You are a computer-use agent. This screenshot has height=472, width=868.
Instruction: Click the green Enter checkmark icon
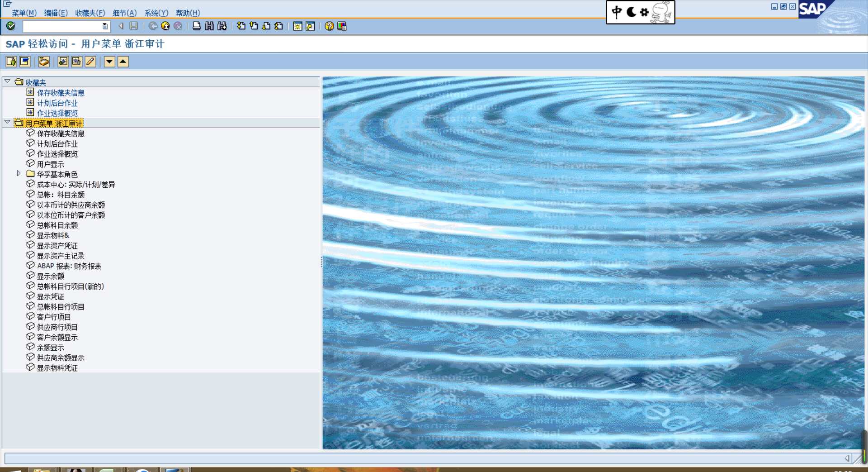click(10, 26)
